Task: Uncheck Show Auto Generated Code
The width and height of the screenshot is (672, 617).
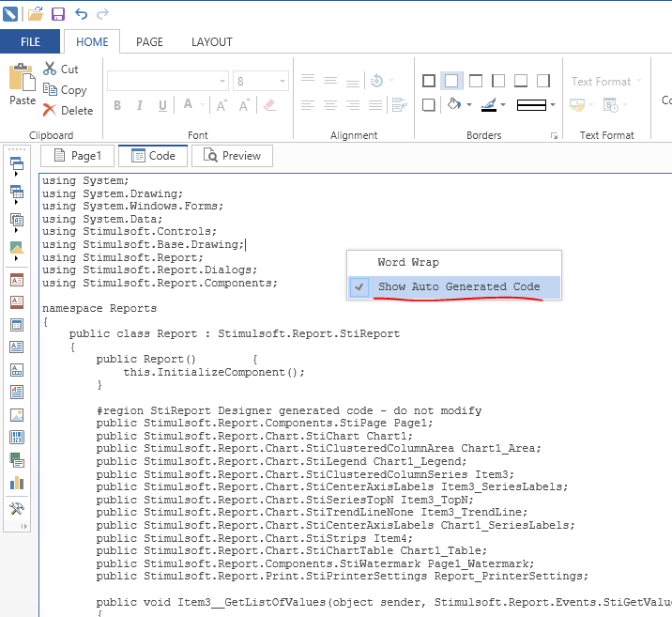Action: tap(454, 286)
